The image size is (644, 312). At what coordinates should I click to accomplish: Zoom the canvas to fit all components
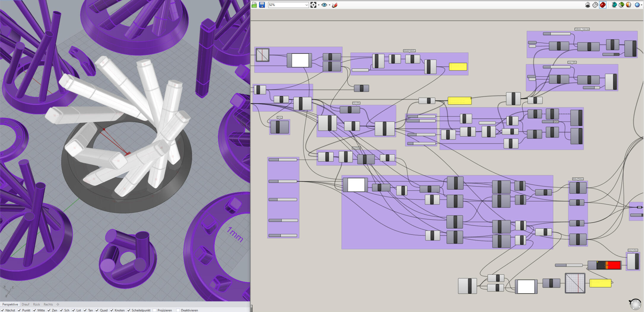click(314, 5)
